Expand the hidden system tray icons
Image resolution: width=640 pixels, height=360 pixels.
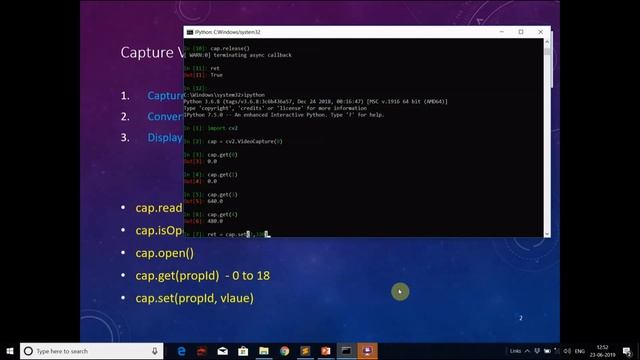click(527, 351)
